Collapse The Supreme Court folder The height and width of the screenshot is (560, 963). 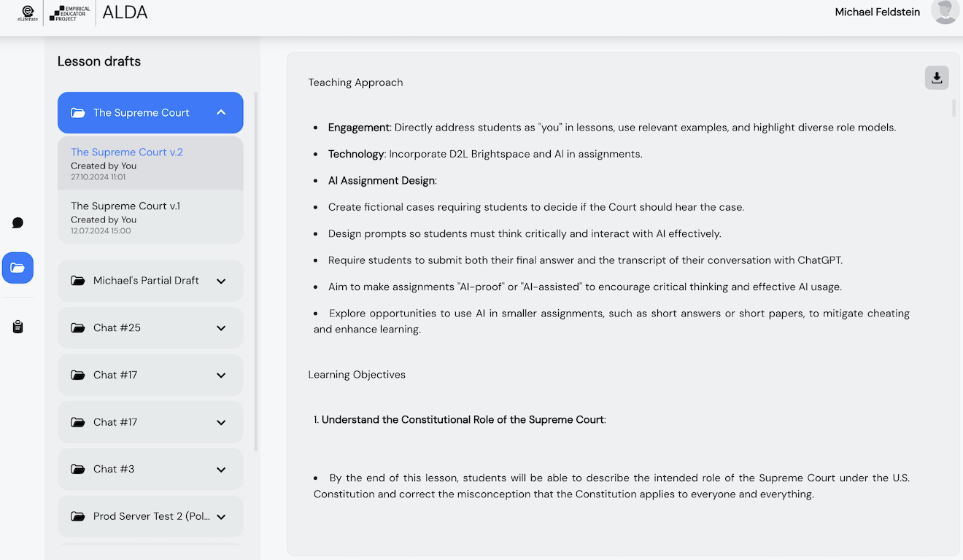tap(221, 112)
